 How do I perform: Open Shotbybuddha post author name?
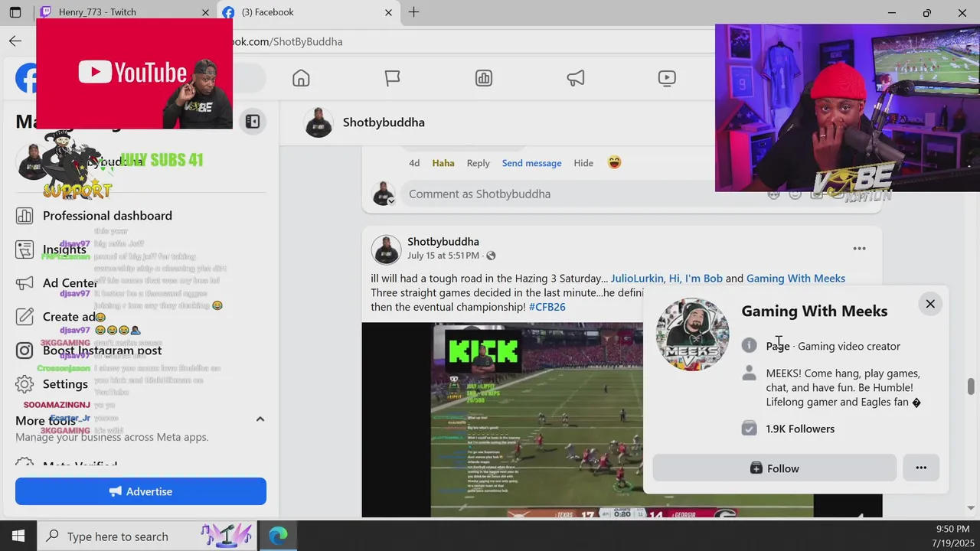pos(443,242)
